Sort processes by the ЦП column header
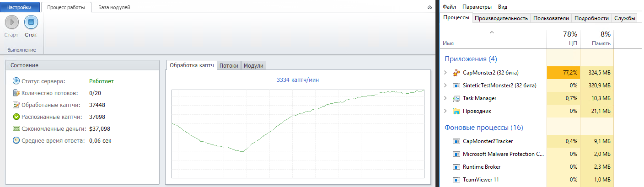Image resolution: width=644 pixels, height=187 pixels. pos(563,39)
